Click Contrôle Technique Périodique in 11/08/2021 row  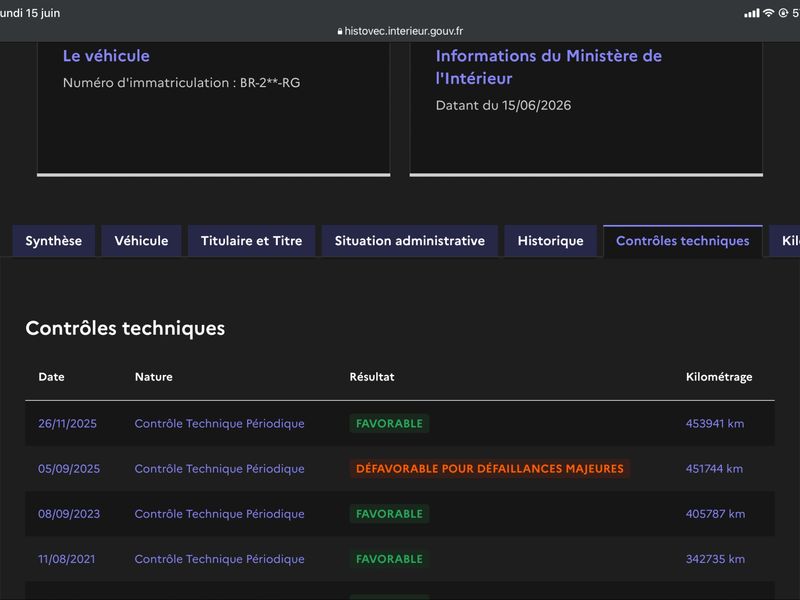click(x=219, y=559)
